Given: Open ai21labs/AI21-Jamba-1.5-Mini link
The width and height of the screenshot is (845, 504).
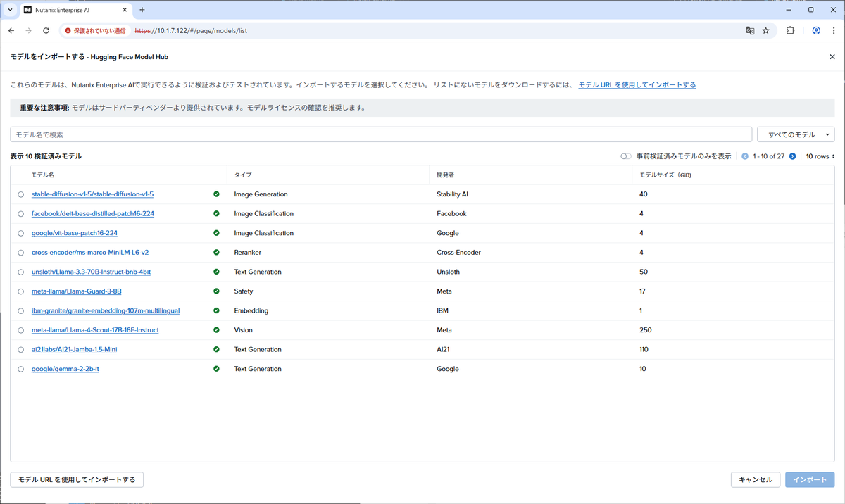Looking at the screenshot, I should click(x=74, y=349).
